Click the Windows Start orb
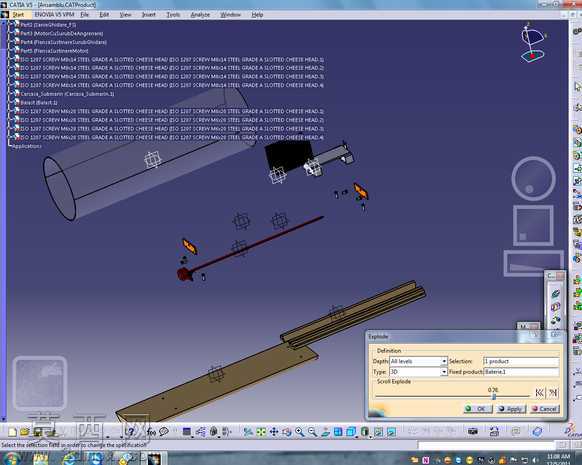The width and height of the screenshot is (582, 465). (11, 459)
